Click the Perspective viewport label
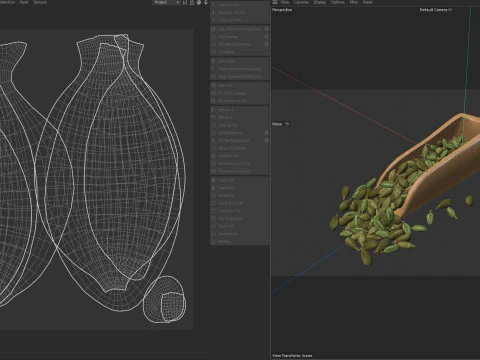Image resolution: width=480 pixels, height=360 pixels. [x=282, y=10]
